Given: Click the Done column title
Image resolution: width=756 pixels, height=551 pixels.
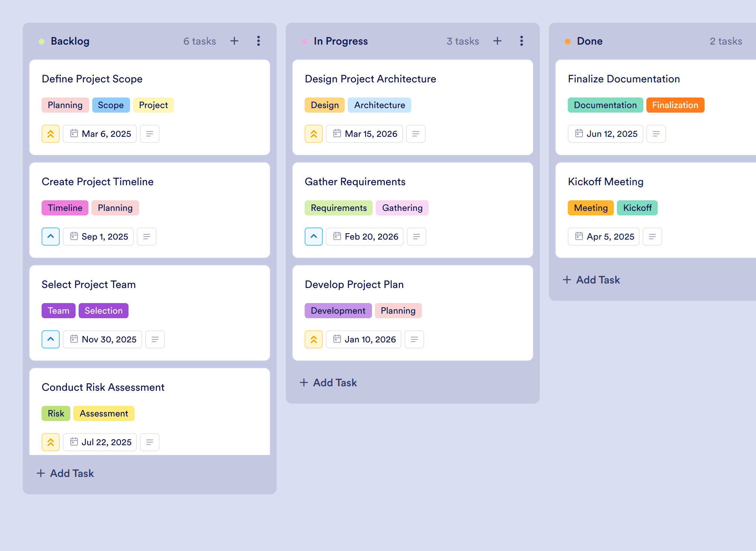Looking at the screenshot, I should tap(590, 41).
